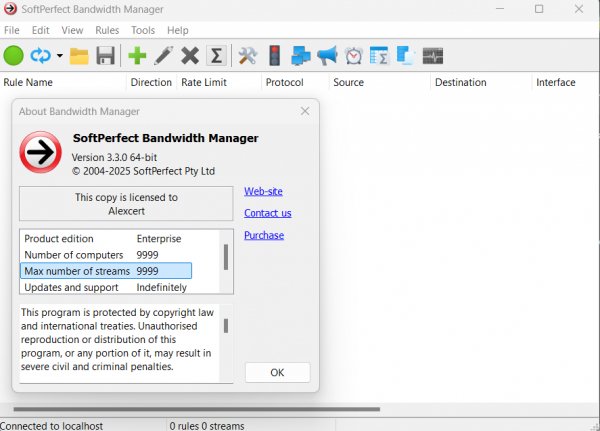Viewport: 600px width, 431px height.
Task: Click the blue document export icon
Action: click(406, 56)
